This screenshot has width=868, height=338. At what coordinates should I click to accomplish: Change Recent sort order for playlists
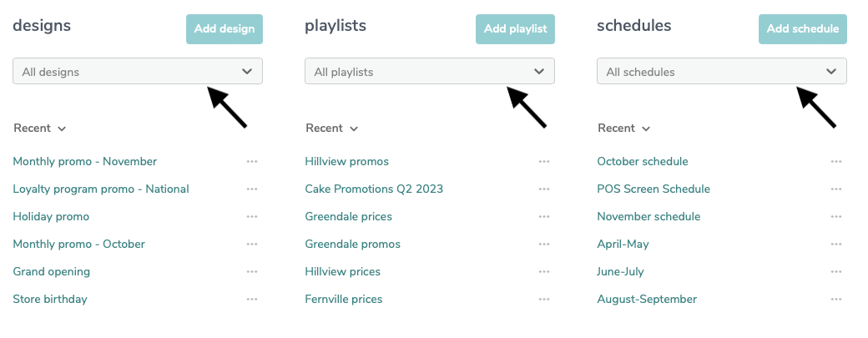coord(332,129)
